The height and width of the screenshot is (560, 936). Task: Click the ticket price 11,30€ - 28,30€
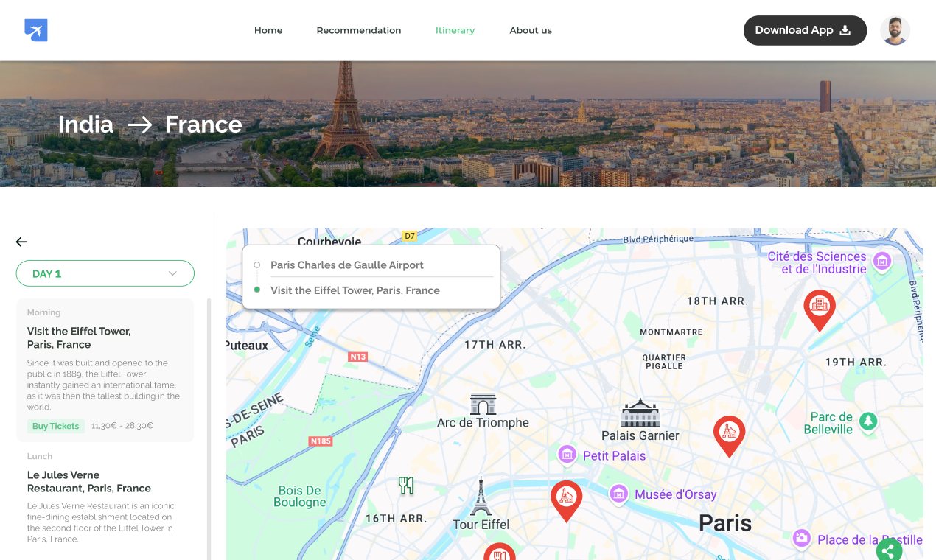(x=122, y=426)
